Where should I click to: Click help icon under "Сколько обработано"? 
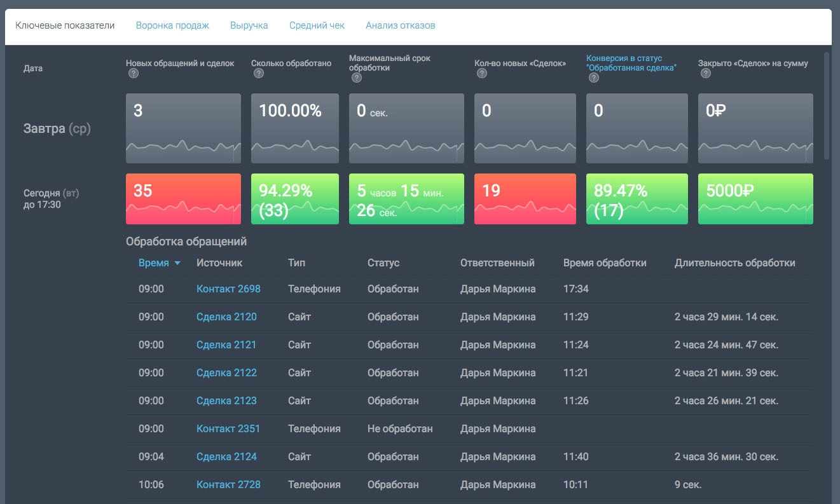click(259, 74)
